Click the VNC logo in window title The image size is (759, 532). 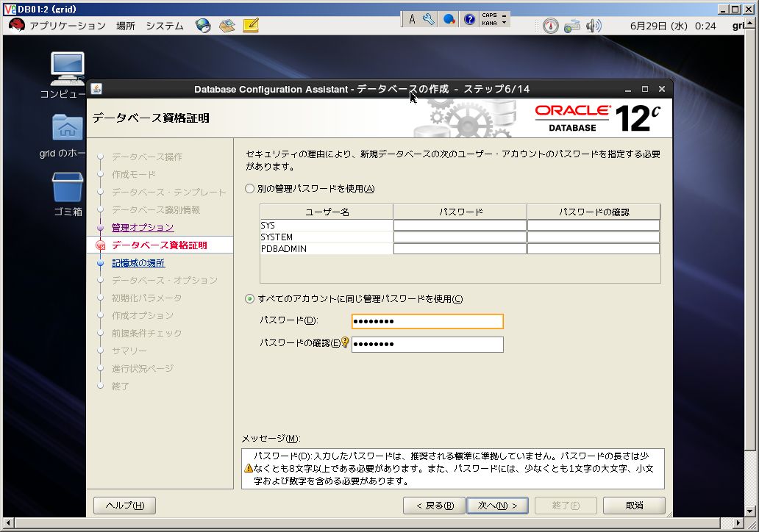point(10,10)
